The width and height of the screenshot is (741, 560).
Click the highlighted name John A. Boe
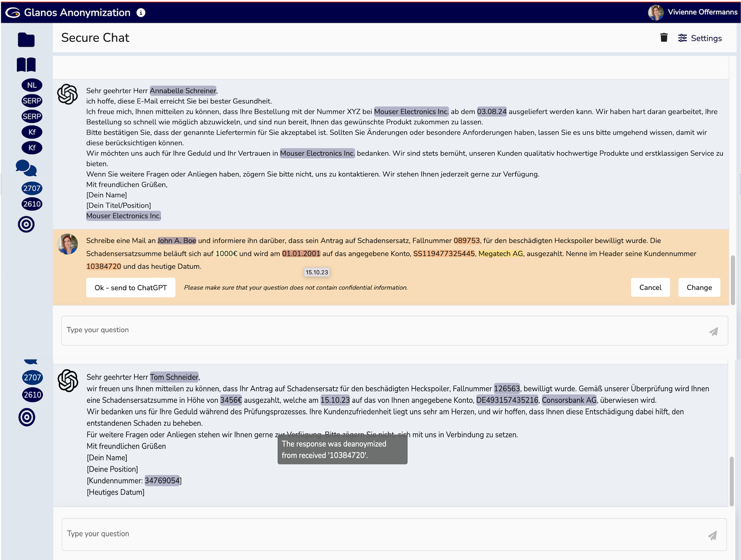[x=177, y=241]
